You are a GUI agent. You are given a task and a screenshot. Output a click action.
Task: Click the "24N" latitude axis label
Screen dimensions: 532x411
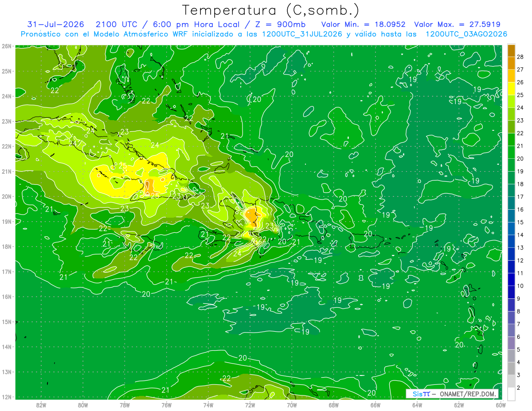[x=7, y=96]
